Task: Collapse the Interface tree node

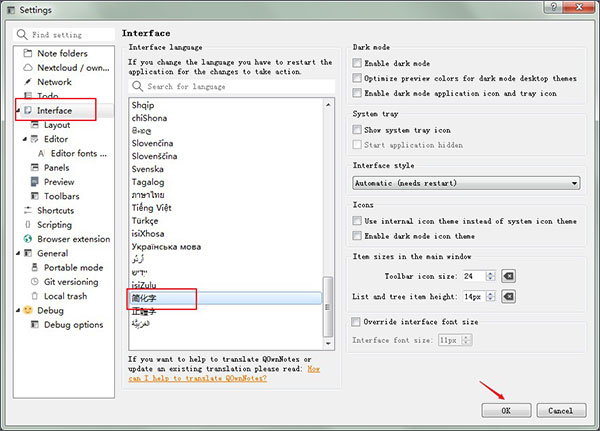Action: coord(18,110)
